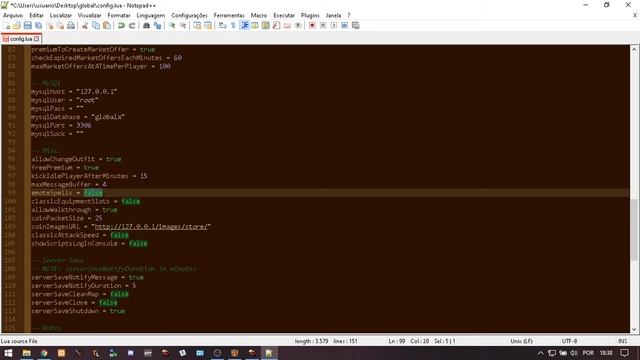
Task: Paste clipboard using the toolbar Paste icon
Action: pos(107,25)
